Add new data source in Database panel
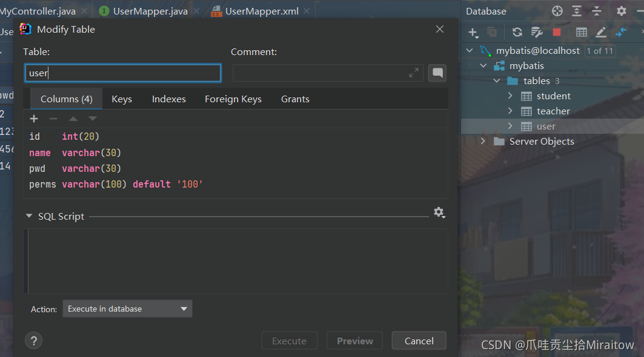The width and height of the screenshot is (644, 357). pyautogui.click(x=473, y=33)
